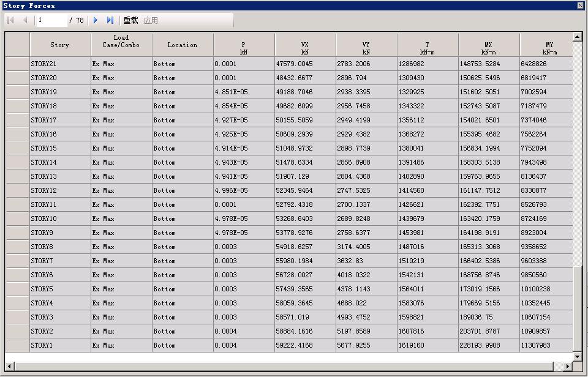The width and height of the screenshot is (588, 377).
Task: Click the 重载 reload button
Action: pos(130,20)
